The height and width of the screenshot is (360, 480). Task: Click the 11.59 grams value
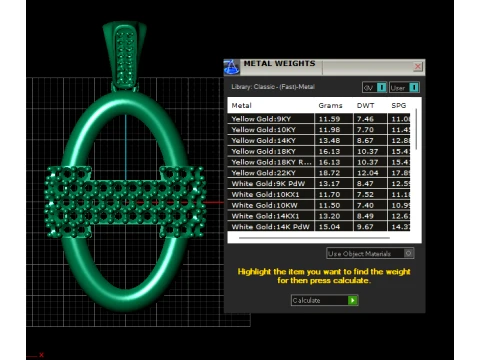(x=329, y=119)
